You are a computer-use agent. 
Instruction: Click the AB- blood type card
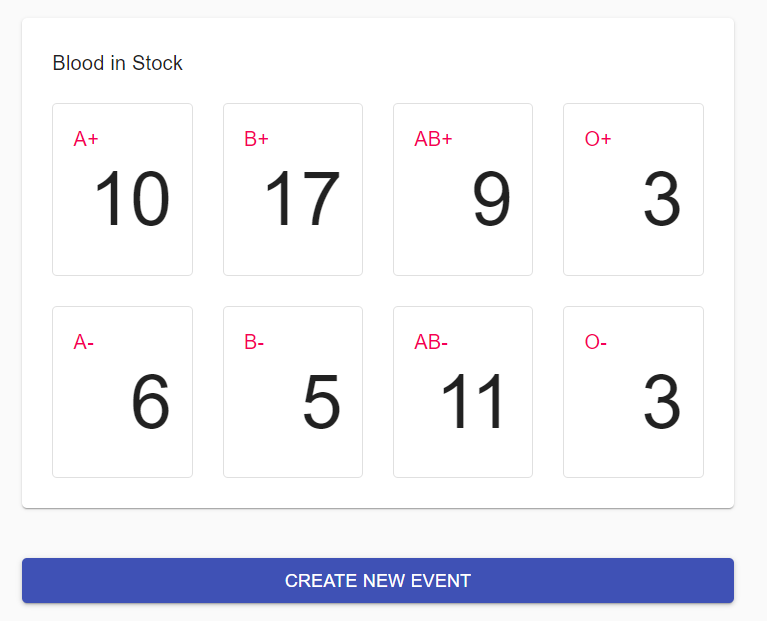tap(462, 392)
